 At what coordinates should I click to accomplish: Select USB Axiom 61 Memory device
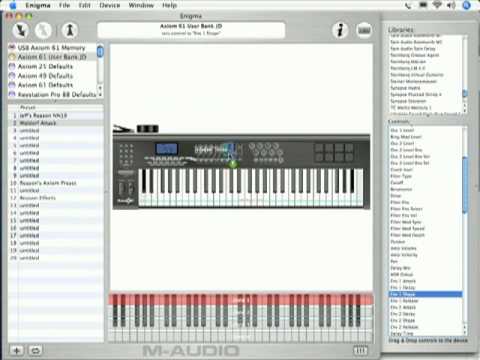pos(52,48)
